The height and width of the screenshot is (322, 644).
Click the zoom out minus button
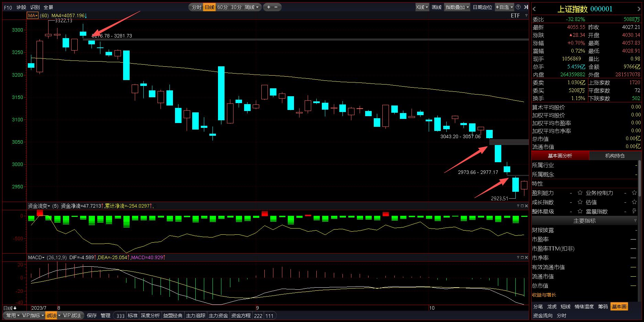276,7
